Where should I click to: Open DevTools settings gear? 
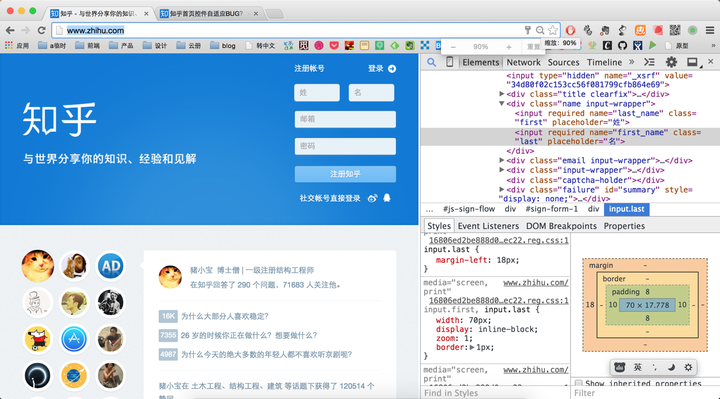(671, 62)
